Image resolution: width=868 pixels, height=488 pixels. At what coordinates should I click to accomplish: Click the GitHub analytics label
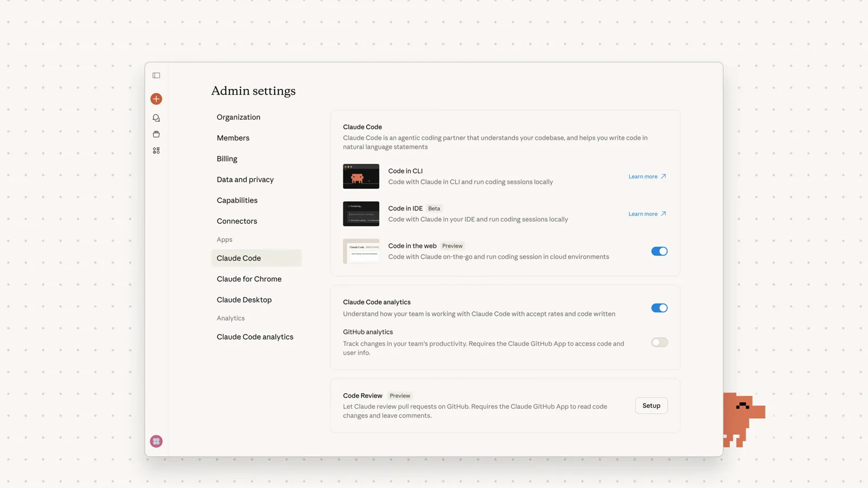368,332
